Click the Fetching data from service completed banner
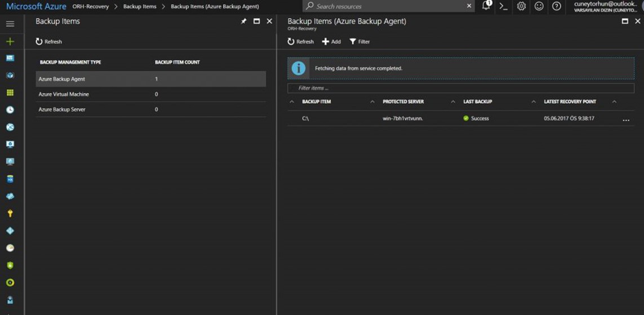This screenshot has width=644, height=315. tap(461, 68)
